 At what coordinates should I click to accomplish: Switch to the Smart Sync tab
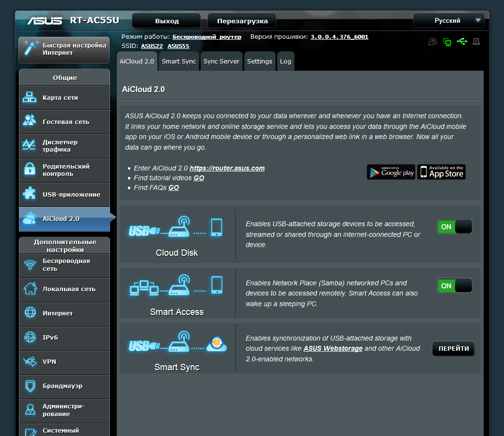179,61
